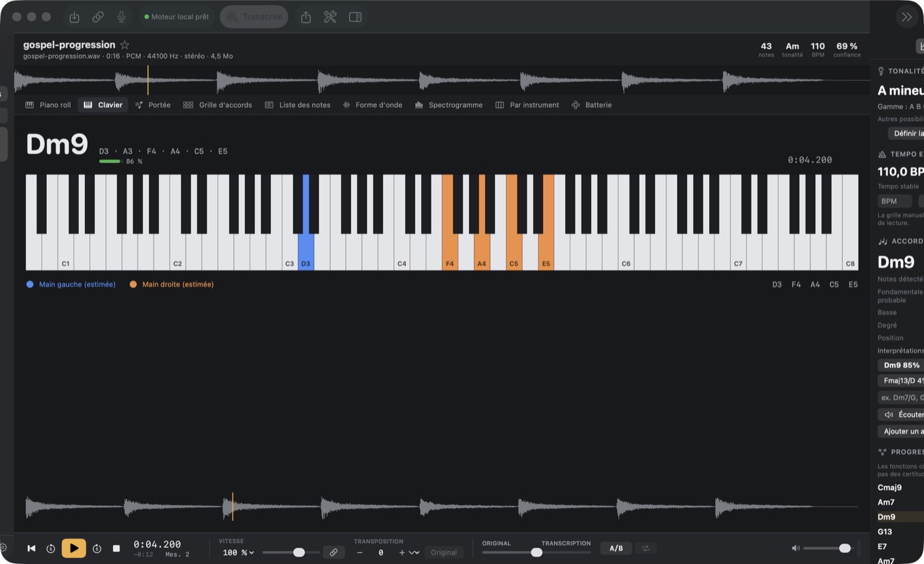Toggle the side panel layout icon
924x564 pixels.
(355, 17)
